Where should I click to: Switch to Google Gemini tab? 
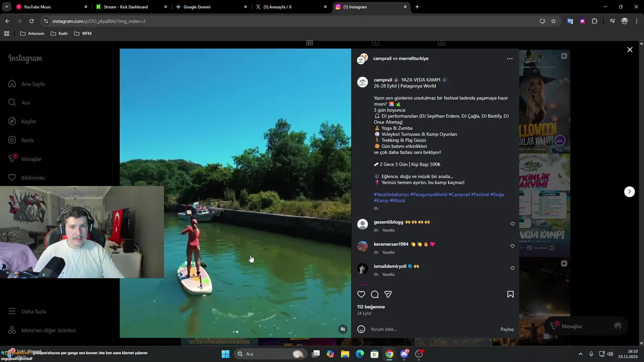(x=210, y=7)
